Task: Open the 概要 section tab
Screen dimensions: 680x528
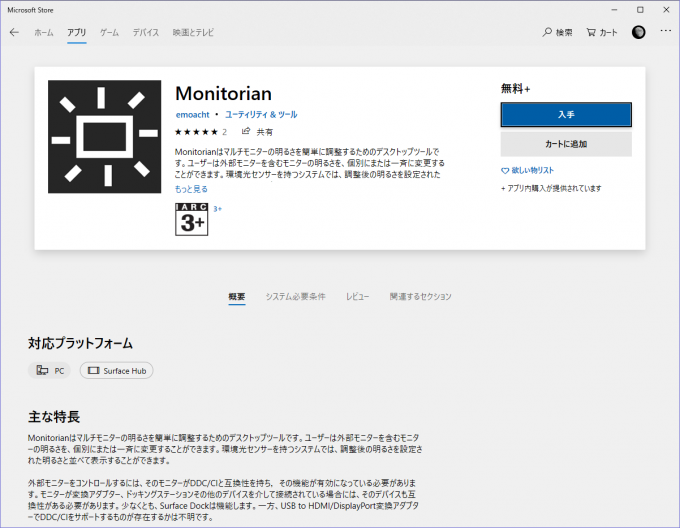Action: [x=237, y=297]
